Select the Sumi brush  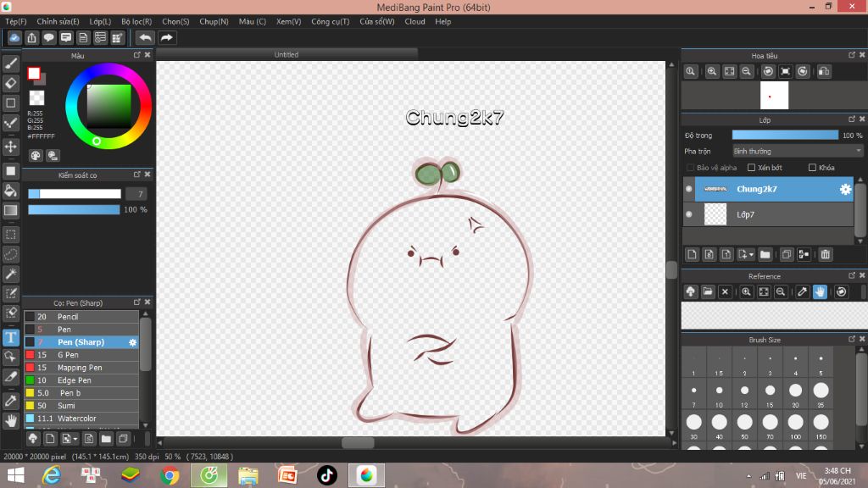[81, 406]
